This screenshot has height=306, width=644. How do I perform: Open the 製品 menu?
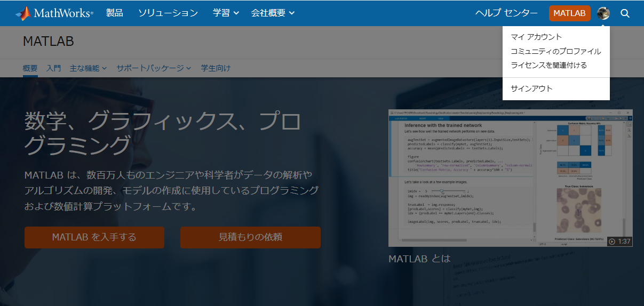coord(114,13)
